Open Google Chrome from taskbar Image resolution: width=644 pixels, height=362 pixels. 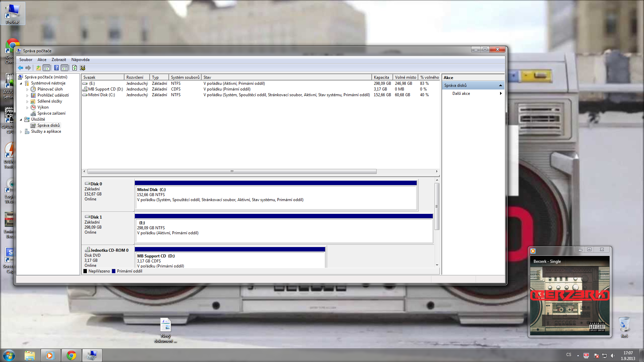click(x=71, y=355)
